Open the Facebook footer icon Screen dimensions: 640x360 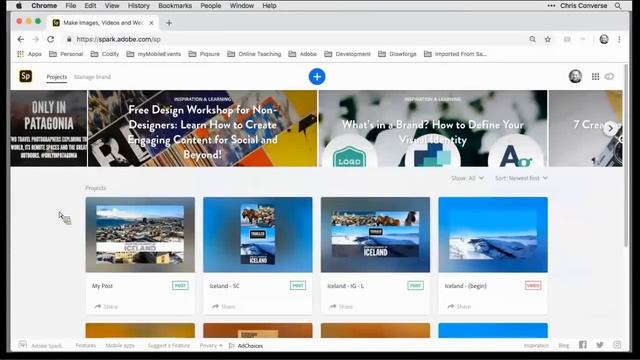pos(583,345)
